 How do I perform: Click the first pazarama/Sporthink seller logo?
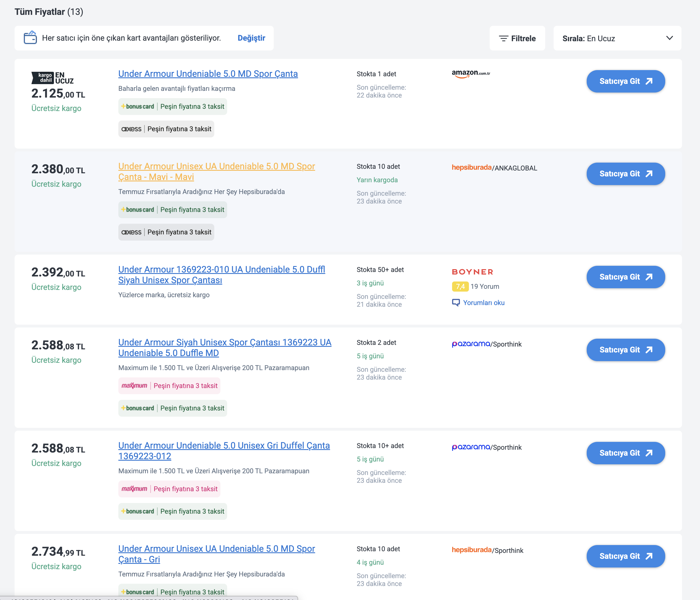pos(487,344)
